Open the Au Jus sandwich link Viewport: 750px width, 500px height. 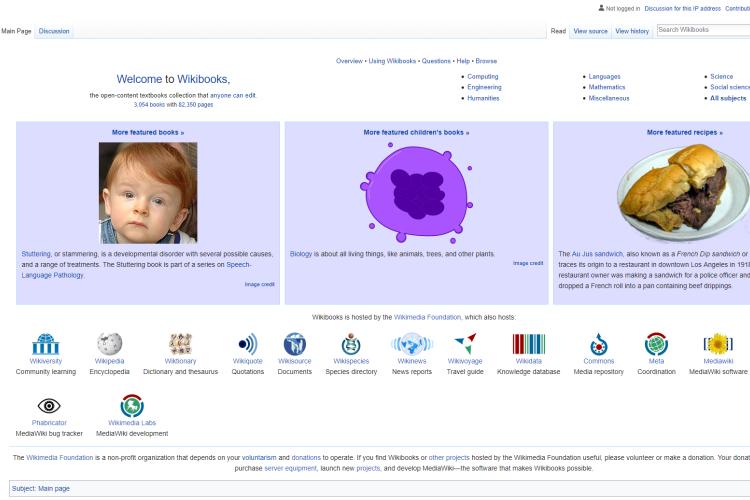click(597, 254)
